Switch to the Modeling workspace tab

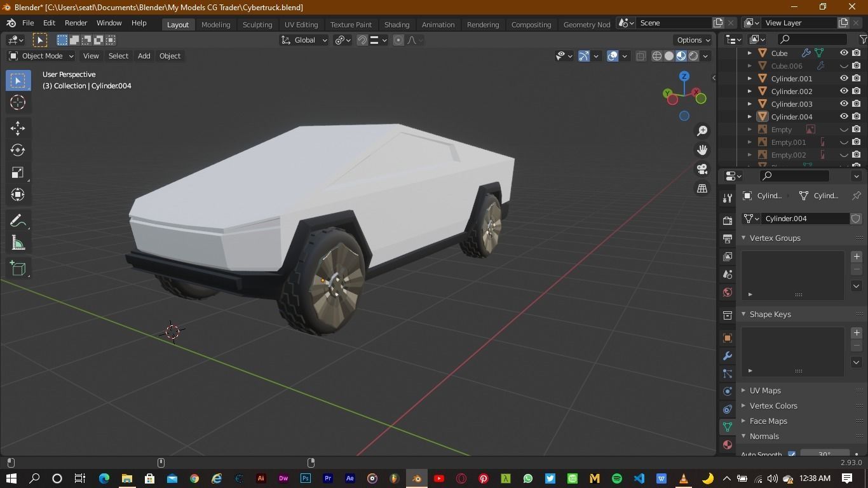(x=215, y=24)
